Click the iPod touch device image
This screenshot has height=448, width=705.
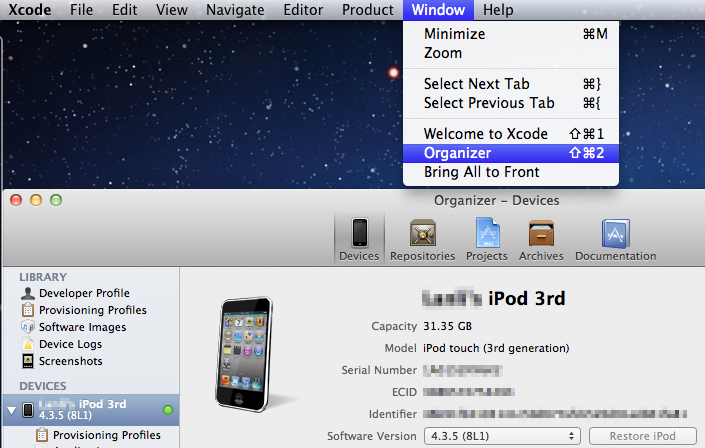click(244, 354)
